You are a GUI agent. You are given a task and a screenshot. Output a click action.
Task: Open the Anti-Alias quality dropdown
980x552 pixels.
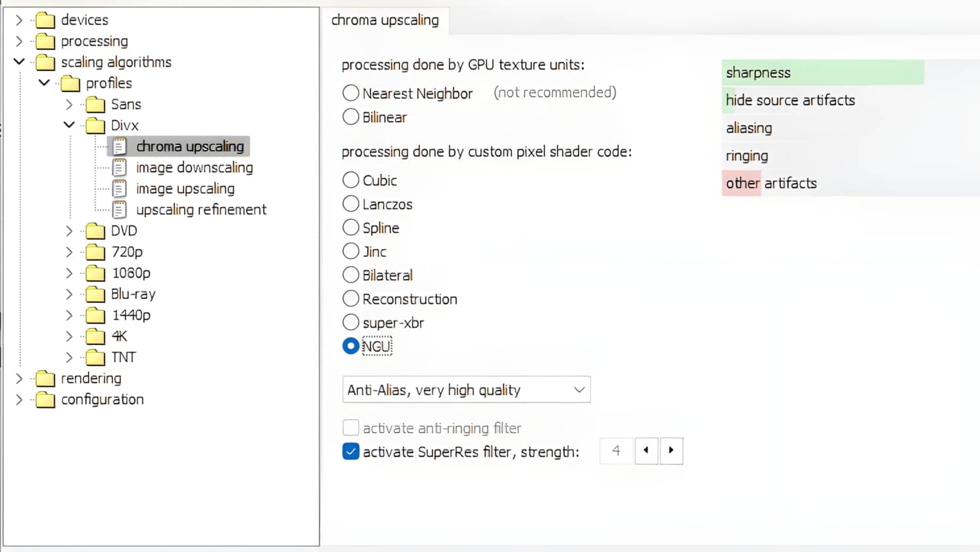pos(466,389)
